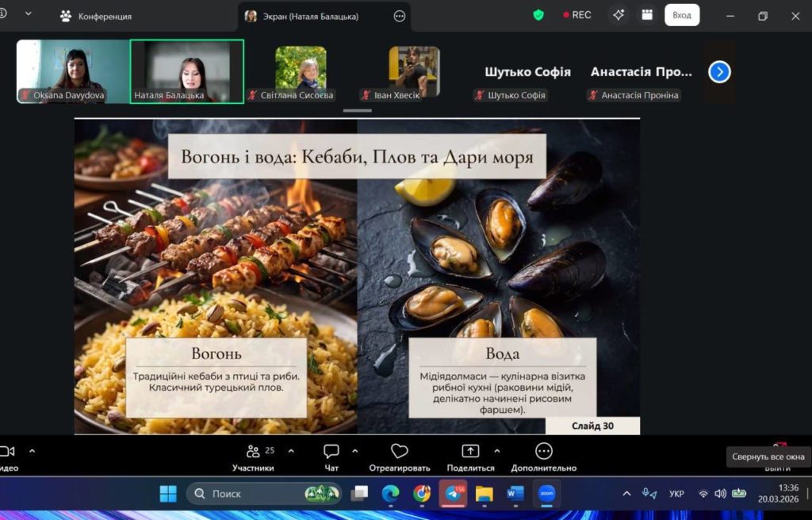This screenshot has width=812, height=520.
Task: Open the AI Companion sparkle icon
Action: pyautogui.click(x=619, y=15)
